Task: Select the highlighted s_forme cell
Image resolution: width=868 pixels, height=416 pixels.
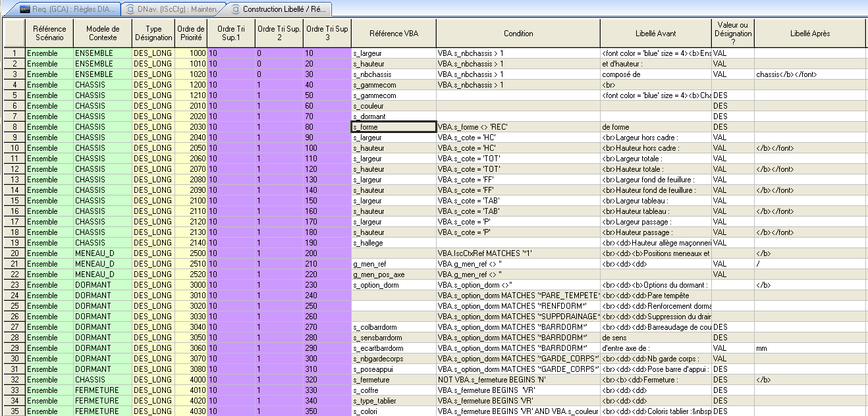Action: (393, 126)
